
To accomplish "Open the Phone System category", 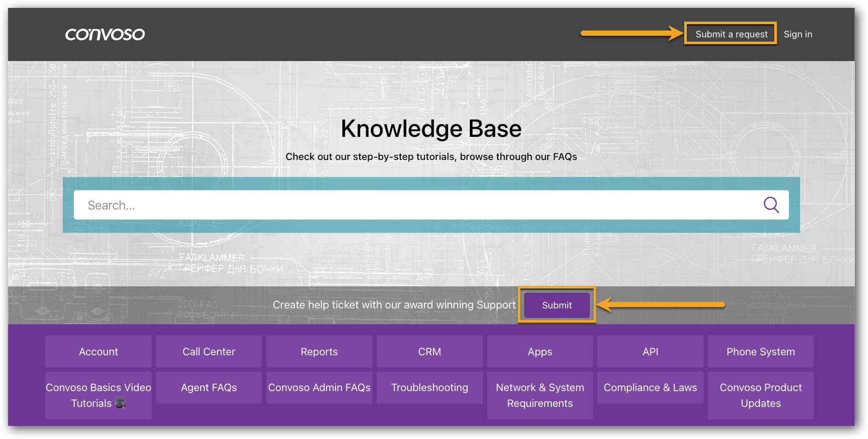I will pyautogui.click(x=761, y=352).
